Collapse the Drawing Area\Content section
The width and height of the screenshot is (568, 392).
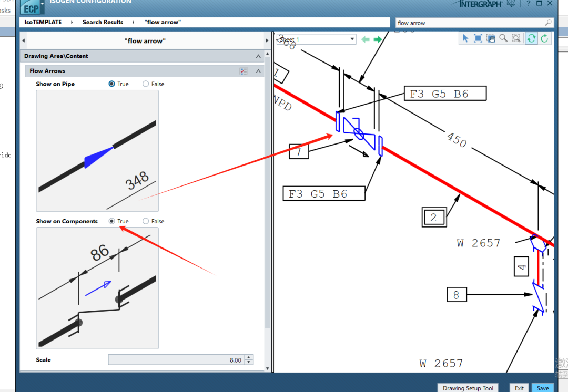click(258, 56)
